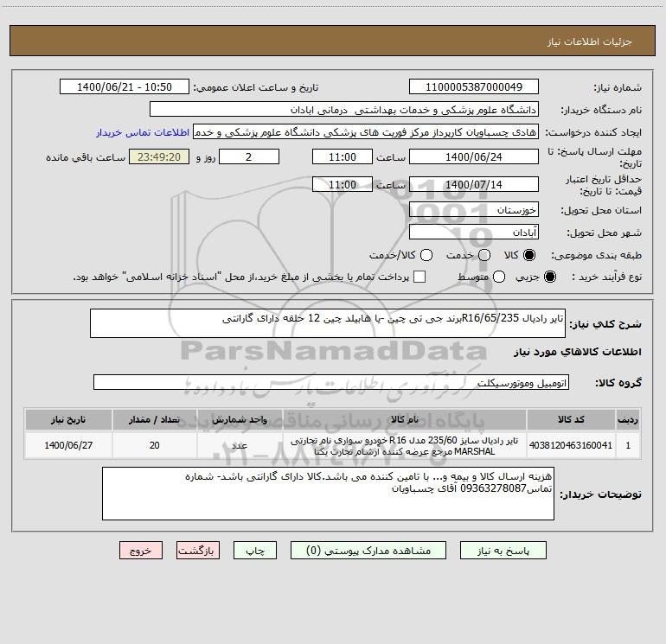Toggle the اسناد خزانه اسلامی payment checkbox

pos(419,277)
